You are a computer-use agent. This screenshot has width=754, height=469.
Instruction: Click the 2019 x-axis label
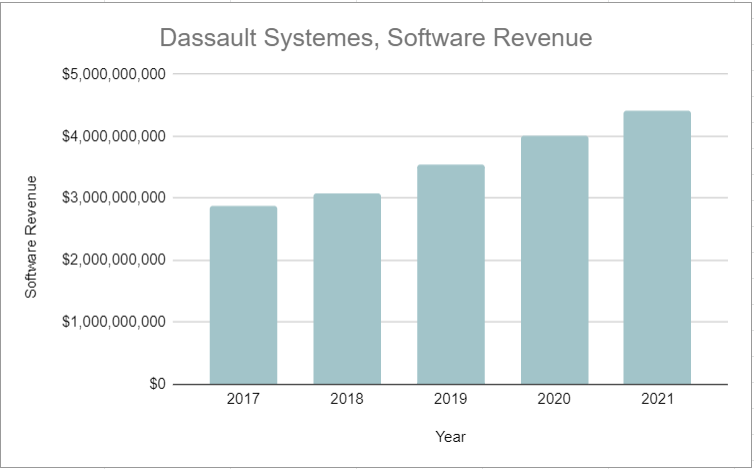click(x=451, y=399)
